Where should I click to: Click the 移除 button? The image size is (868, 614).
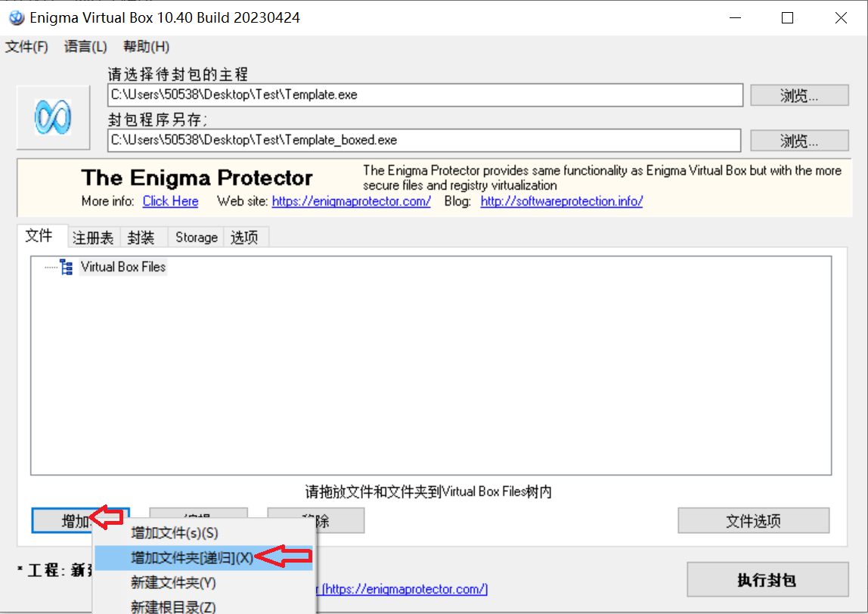339,520
